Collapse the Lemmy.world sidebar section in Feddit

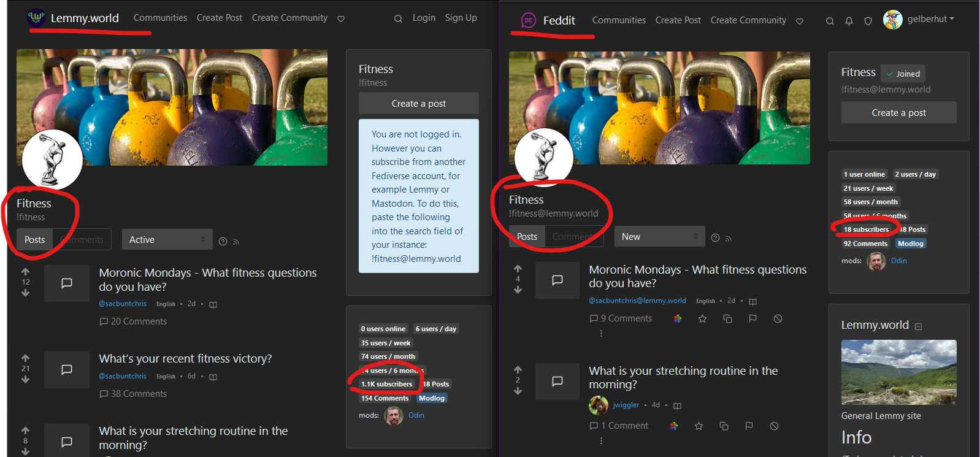tap(918, 327)
